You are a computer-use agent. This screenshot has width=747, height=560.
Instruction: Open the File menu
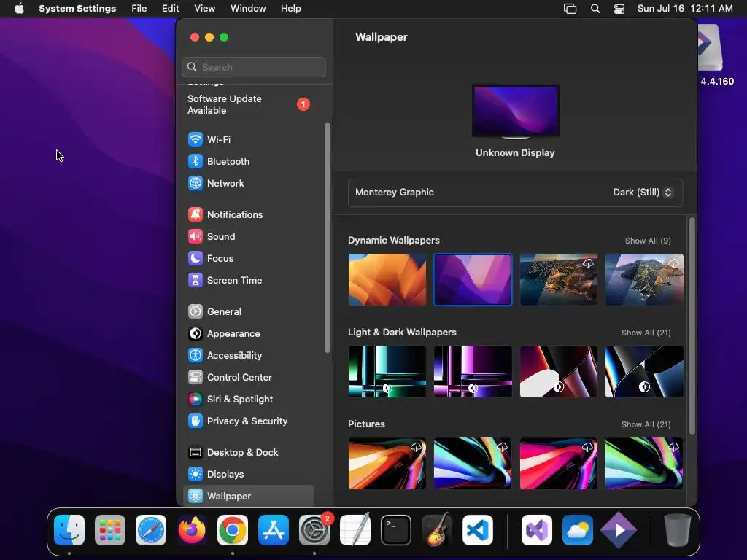pos(139,9)
